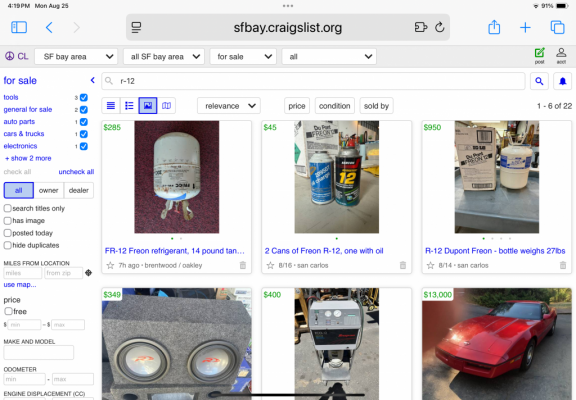Open FR-12 Freon refrigerant listing title
The width and height of the screenshot is (576, 400).
pos(174,251)
